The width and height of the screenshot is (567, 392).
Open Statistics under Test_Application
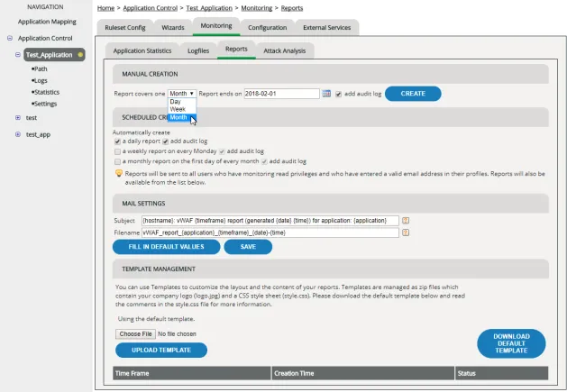click(46, 92)
